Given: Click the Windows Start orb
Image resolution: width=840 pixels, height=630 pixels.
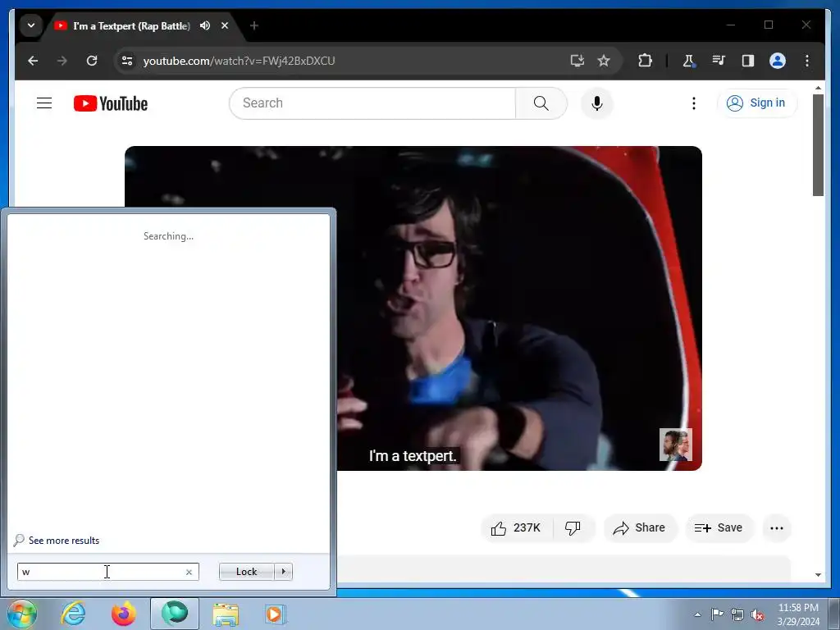Looking at the screenshot, I should 22,614.
